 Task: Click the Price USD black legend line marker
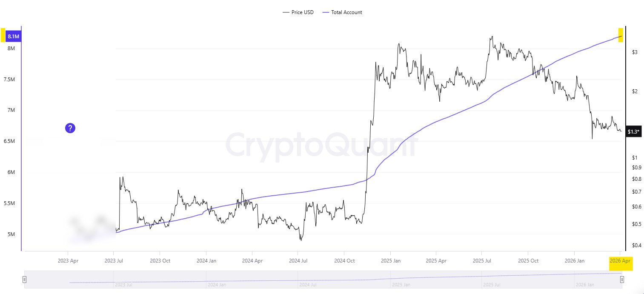286,12
